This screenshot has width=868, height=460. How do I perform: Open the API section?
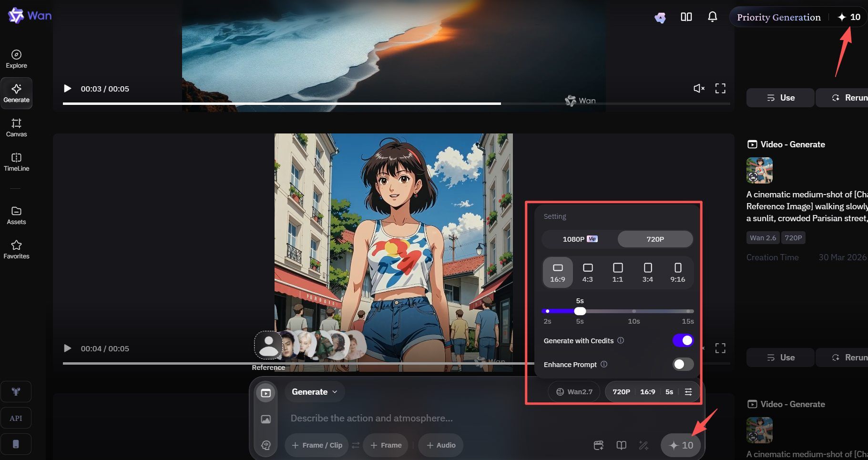[x=16, y=418]
